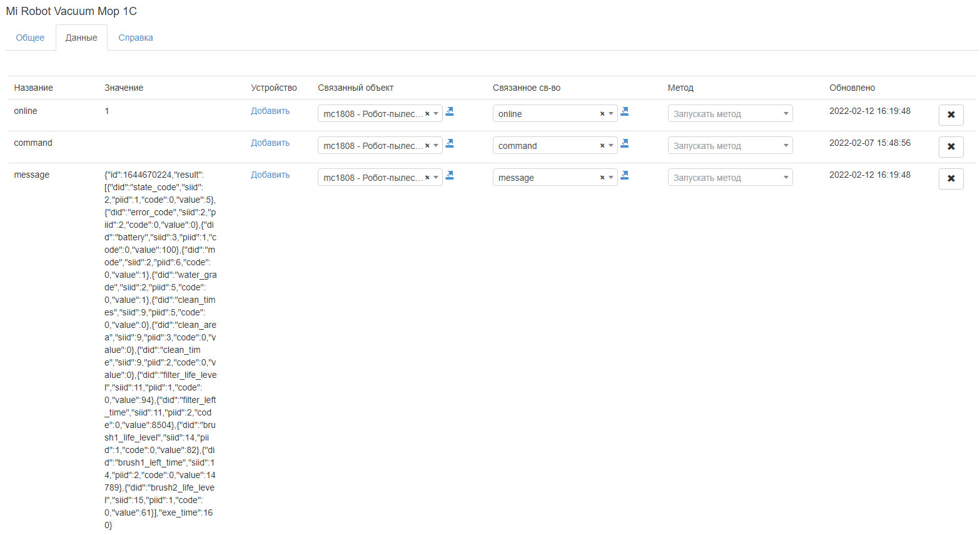This screenshot has height=535, width=980.
Task: Click 'Добавить' device link in command row
Action: (x=270, y=143)
